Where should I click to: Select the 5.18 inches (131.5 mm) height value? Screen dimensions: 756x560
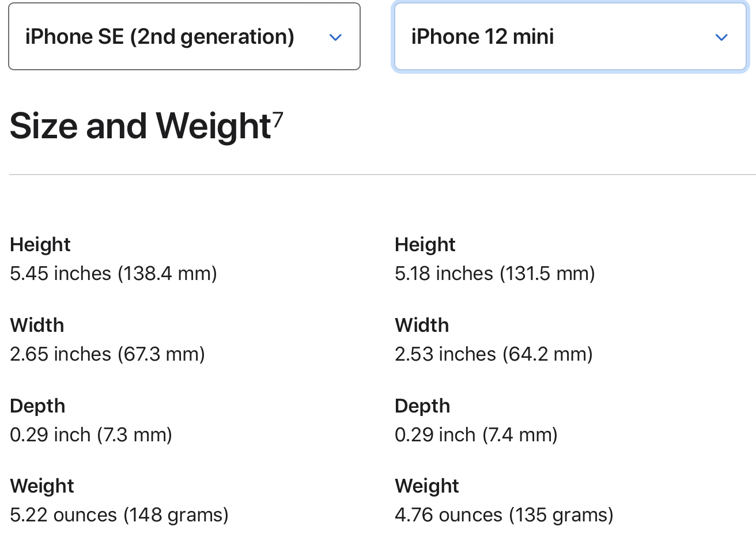click(495, 273)
